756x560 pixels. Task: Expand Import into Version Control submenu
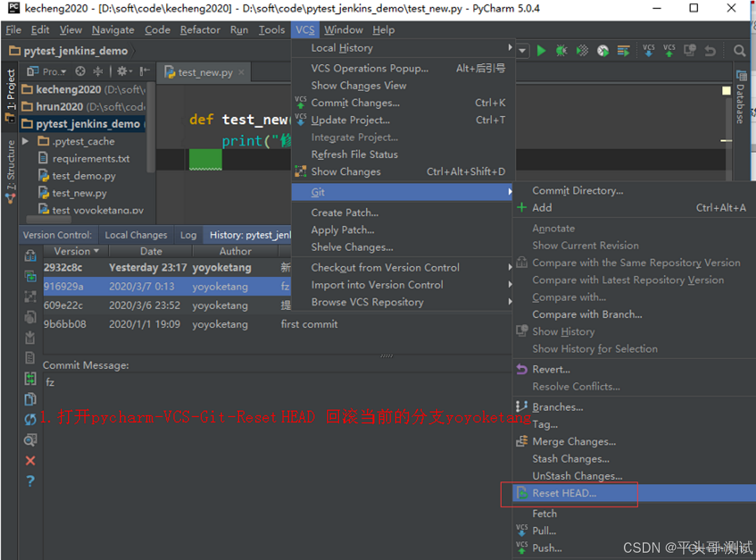[x=403, y=285]
